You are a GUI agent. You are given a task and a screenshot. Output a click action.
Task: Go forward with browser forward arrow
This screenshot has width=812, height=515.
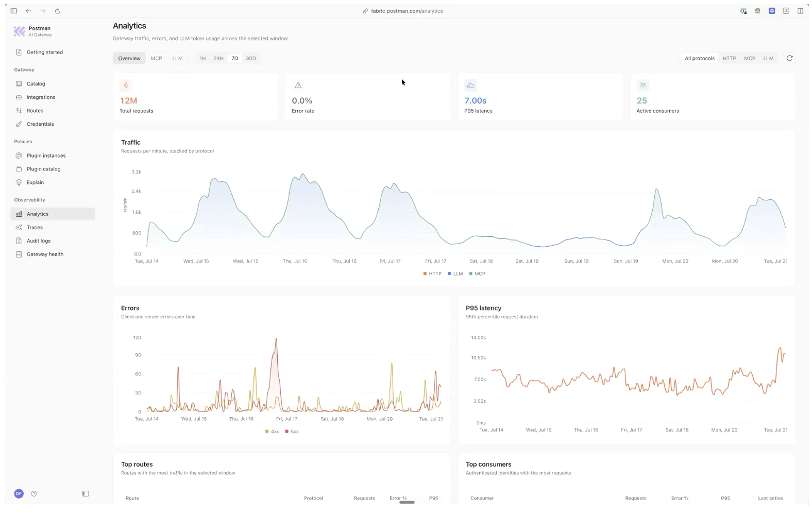coord(43,11)
